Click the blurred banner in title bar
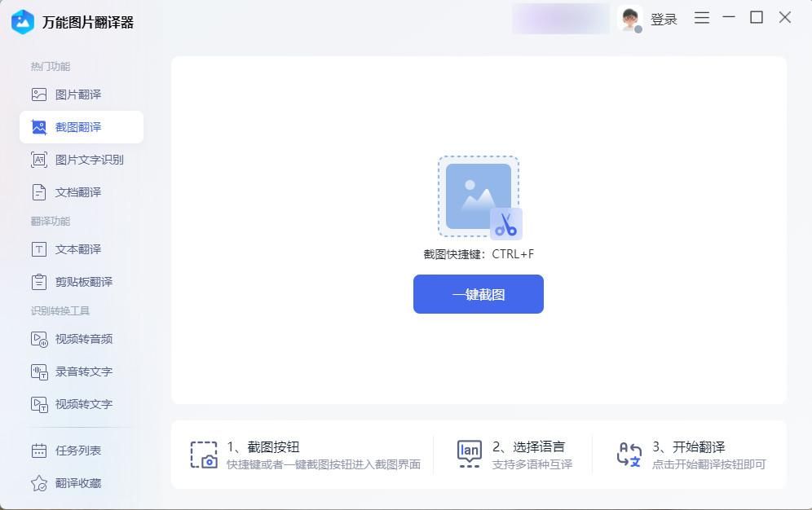 [562, 19]
